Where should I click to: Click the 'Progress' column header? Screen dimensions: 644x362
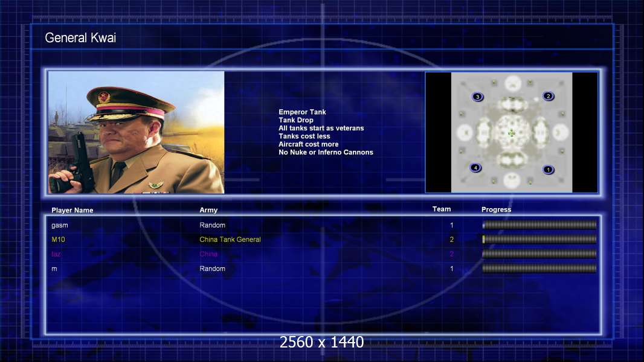click(496, 209)
